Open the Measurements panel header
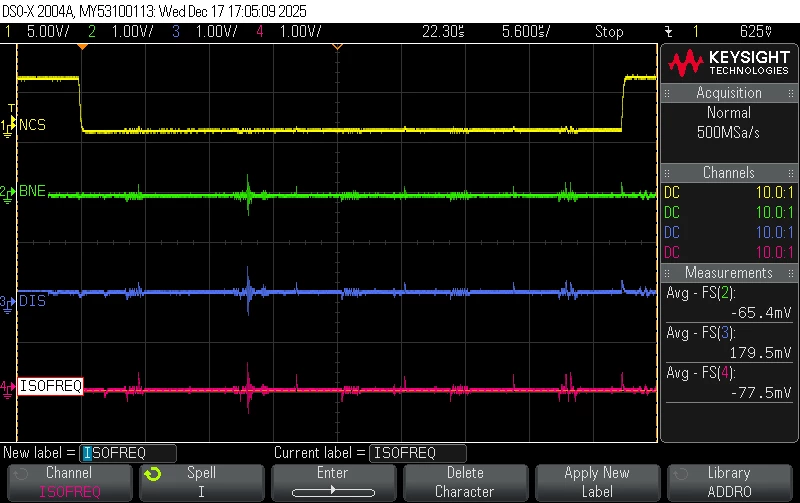800x503 pixels. (x=729, y=272)
